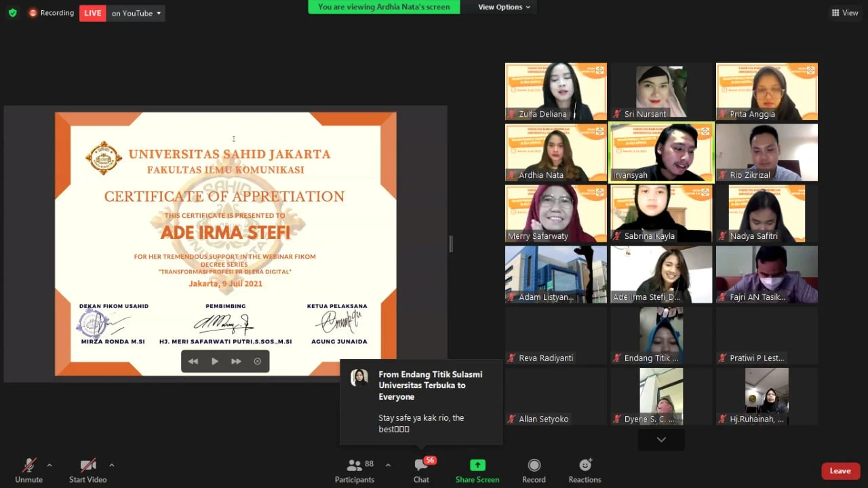This screenshot has height=488, width=868.
Task: Start Video camera toggle
Action: click(x=88, y=470)
